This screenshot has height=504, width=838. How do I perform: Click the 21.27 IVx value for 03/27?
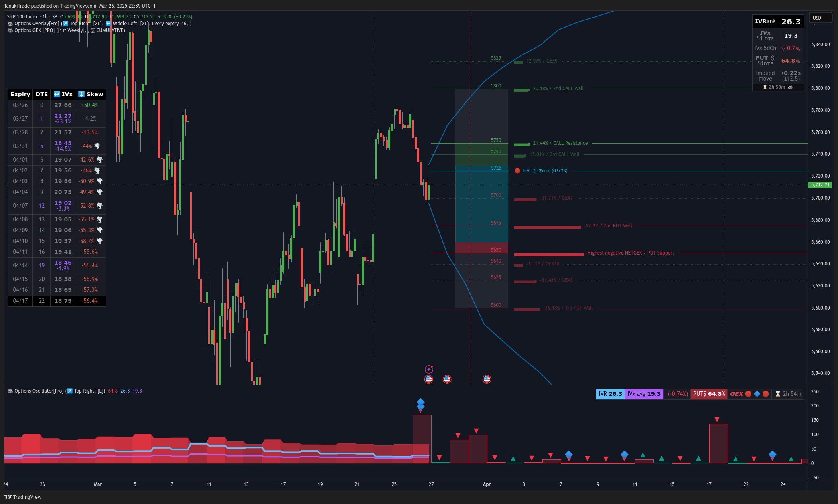(x=63, y=116)
